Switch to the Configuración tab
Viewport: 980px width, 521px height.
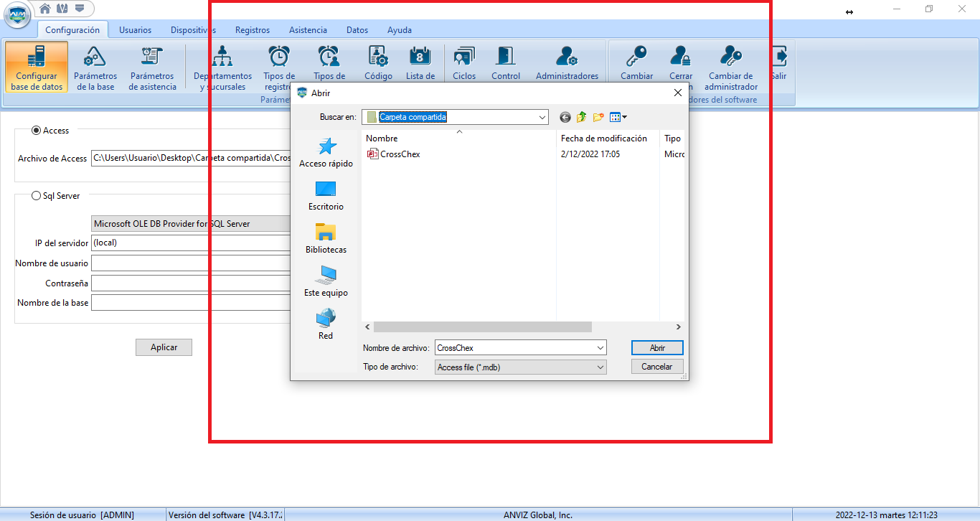72,30
